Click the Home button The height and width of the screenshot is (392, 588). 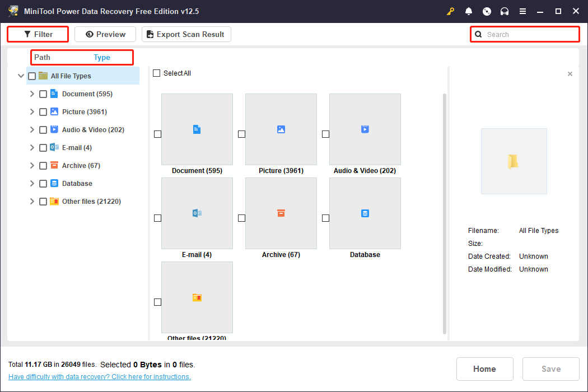(x=484, y=368)
